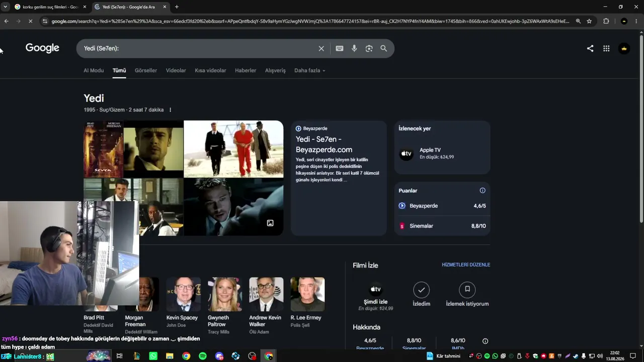Screen dimensions: 644x362
Task: Open the Windows notification center
Action: point(633,356)
